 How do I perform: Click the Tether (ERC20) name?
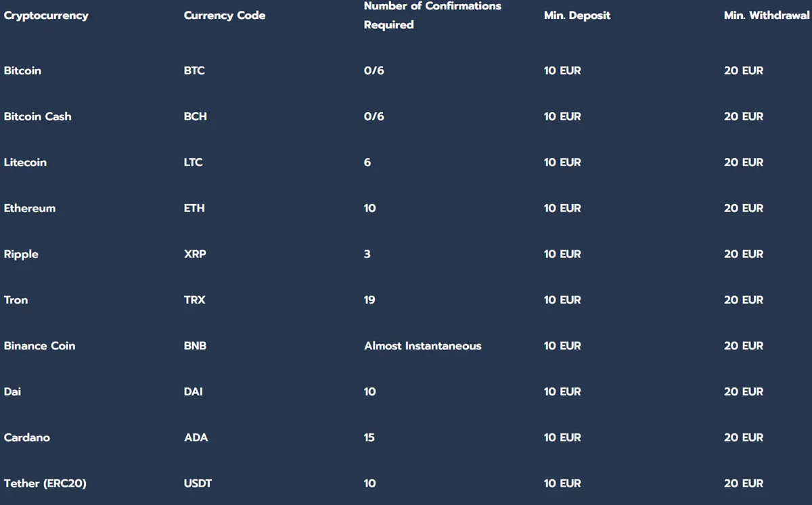[x=45, y=483]
